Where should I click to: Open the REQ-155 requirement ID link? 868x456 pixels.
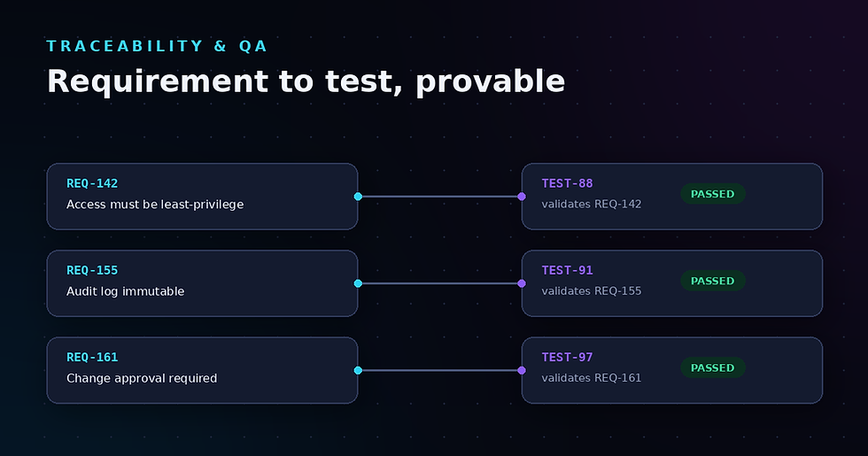92,270
